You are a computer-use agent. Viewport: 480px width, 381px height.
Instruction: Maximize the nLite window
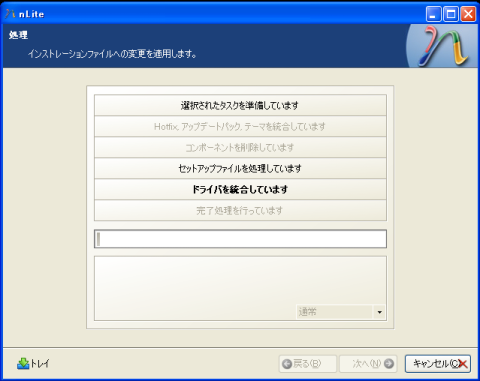click(451, 14)
